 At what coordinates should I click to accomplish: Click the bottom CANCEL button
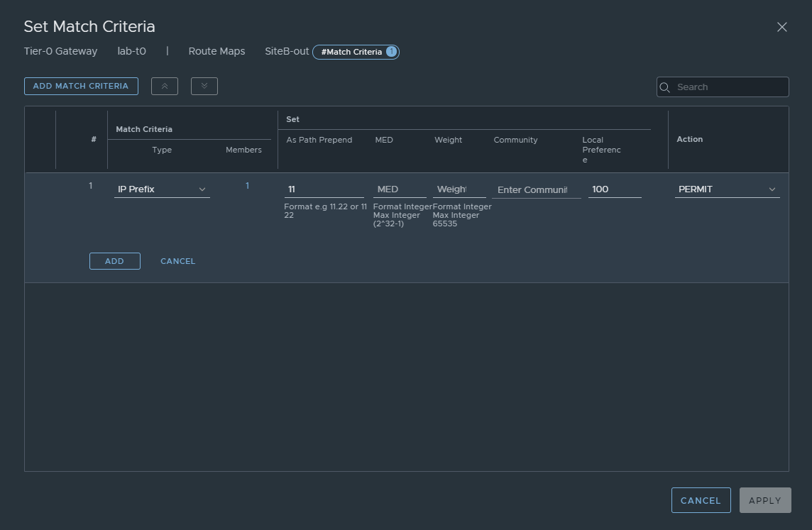701,500
